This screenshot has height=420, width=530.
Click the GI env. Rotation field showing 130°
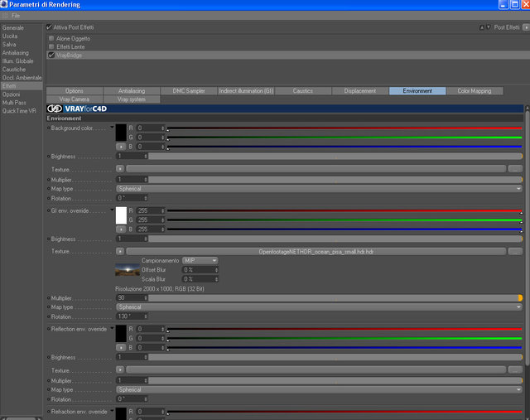[x=132, y=316]
